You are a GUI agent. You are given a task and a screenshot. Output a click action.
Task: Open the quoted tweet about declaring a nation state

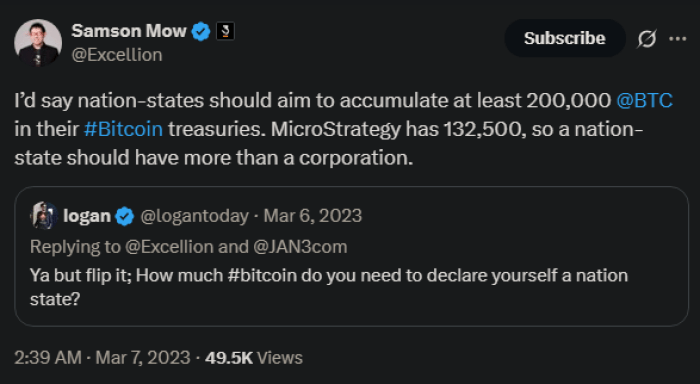pos(351,256)
